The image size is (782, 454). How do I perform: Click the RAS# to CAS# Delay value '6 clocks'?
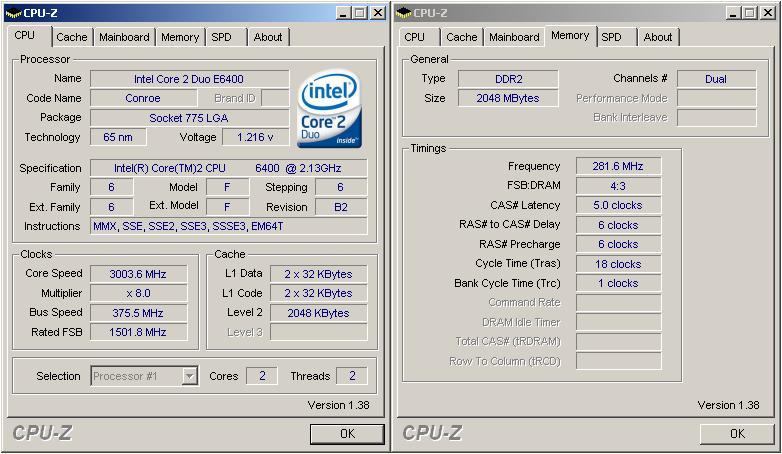[618, 225]
